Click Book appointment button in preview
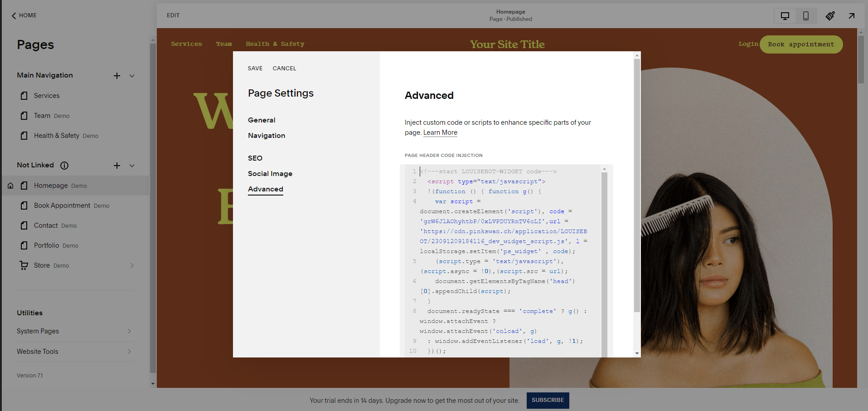Viewport: 868px width, 411px height. click(801, 44)
